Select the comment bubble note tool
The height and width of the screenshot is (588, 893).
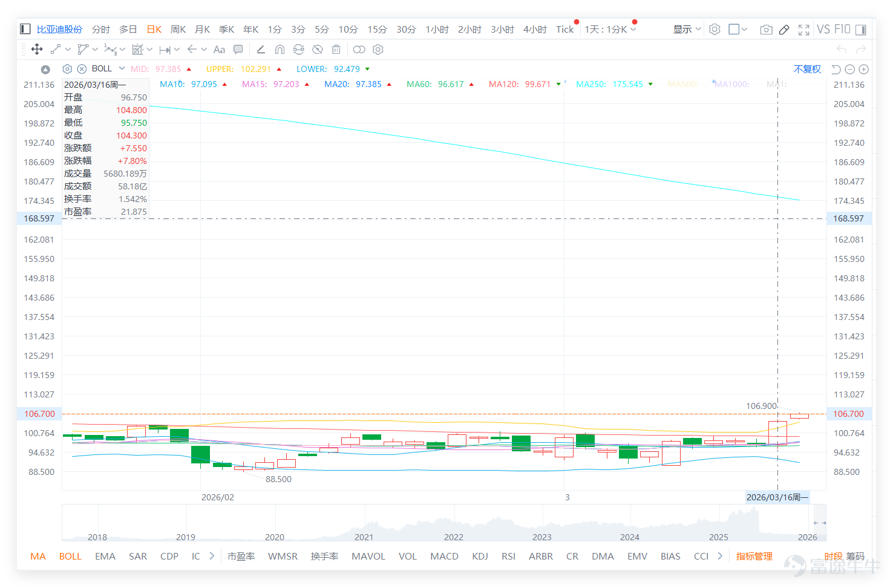pos(238,50)
